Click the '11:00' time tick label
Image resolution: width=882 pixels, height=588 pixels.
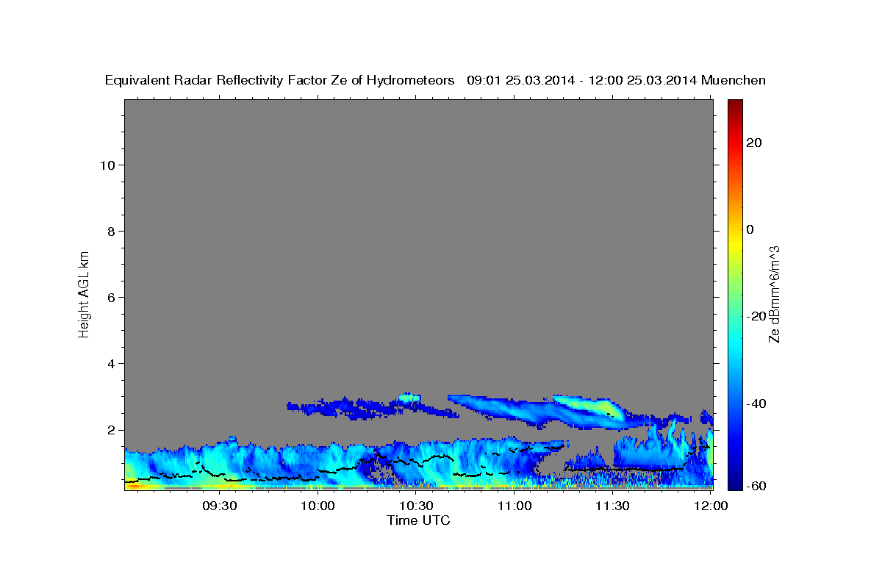click(x=514, y=506)
